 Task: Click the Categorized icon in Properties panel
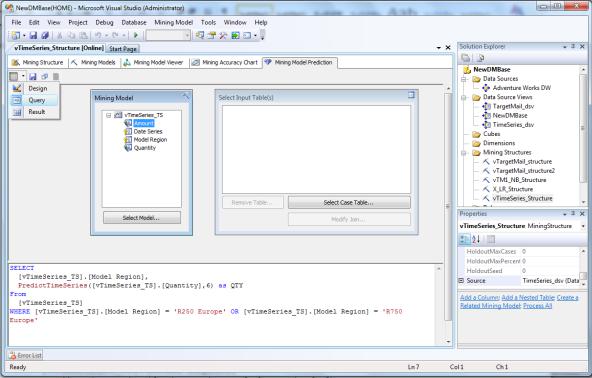(x=464, y=239)
